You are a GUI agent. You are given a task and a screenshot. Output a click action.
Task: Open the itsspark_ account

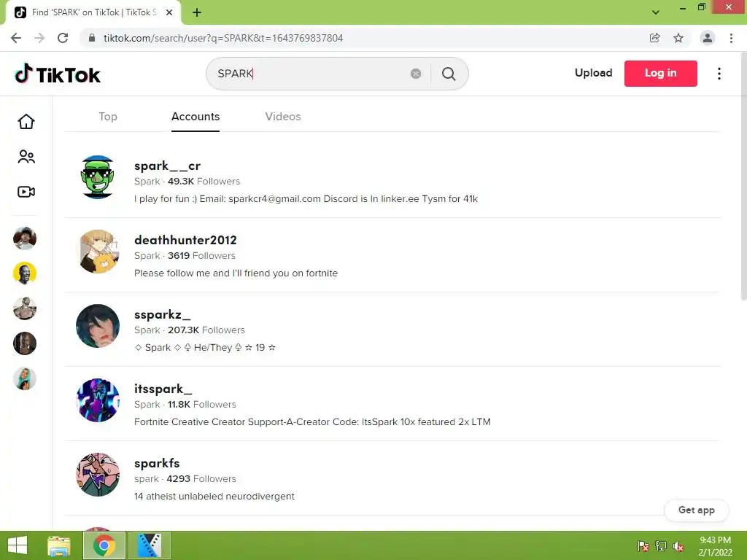coord(163,389)
